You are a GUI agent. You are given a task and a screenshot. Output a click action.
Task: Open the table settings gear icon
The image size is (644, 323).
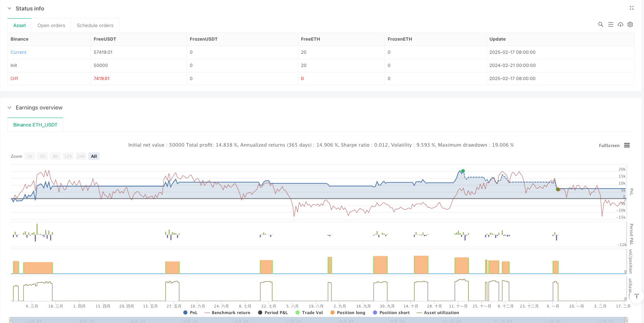coord(630,24)
